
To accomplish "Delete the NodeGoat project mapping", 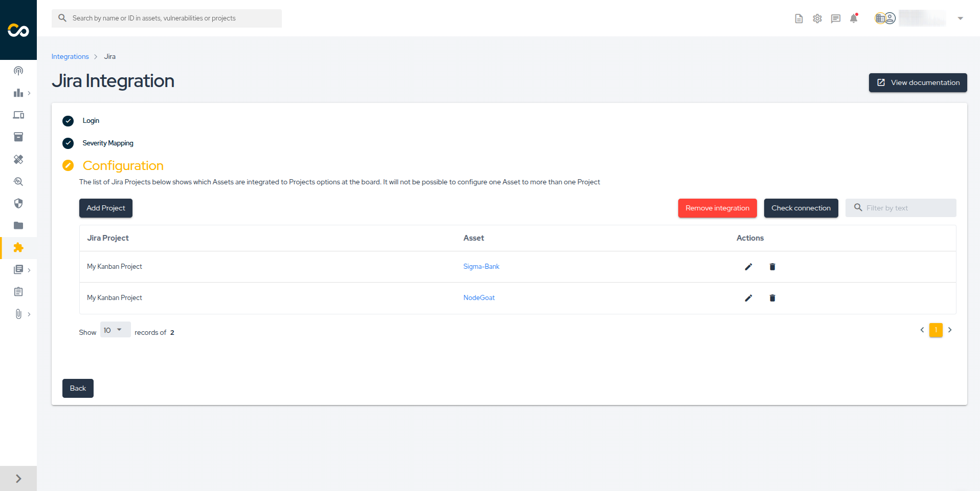I will pos(772,298).
